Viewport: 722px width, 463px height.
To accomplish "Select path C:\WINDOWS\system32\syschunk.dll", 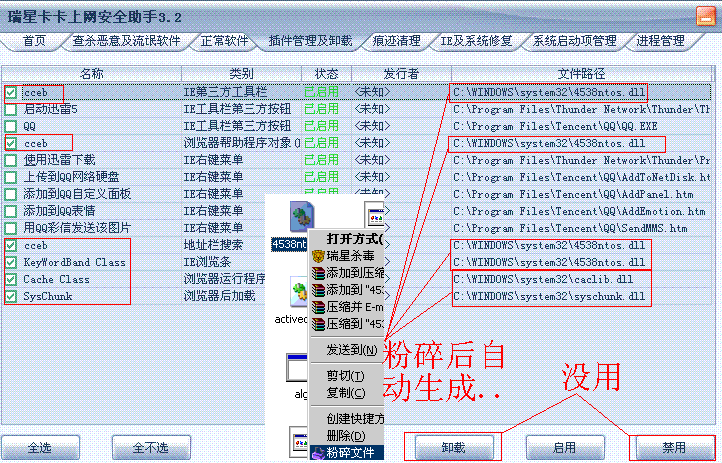I will pyautogui.click(x=549, y=296).
